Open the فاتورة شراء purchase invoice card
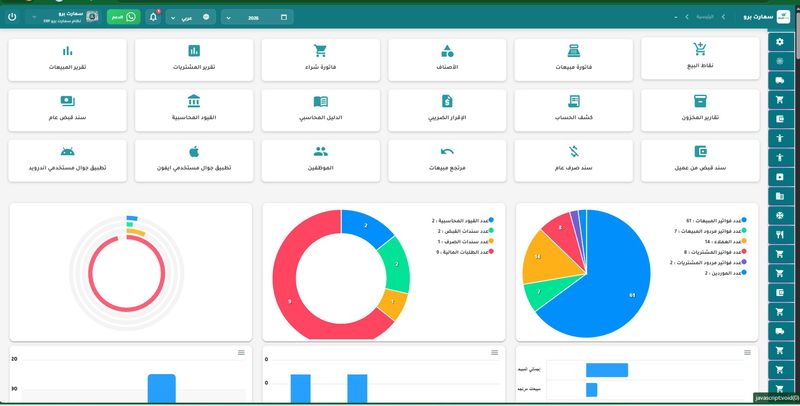800x406 pixels. [320, 59]
